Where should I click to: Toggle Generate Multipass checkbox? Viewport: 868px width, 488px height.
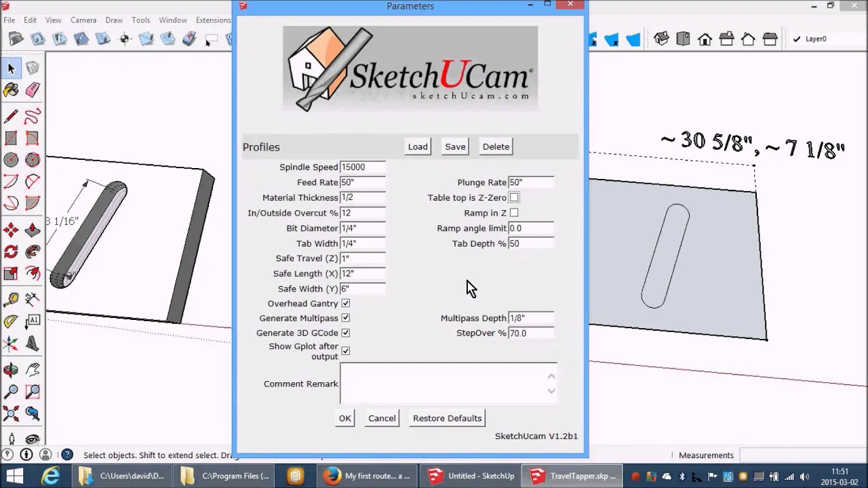coord(345,318)
